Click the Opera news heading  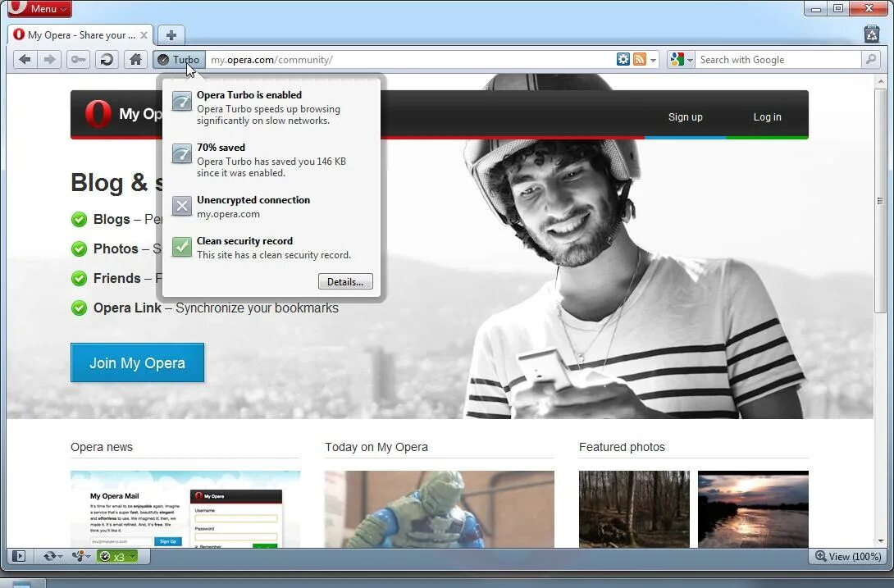[x=102, y=447]
